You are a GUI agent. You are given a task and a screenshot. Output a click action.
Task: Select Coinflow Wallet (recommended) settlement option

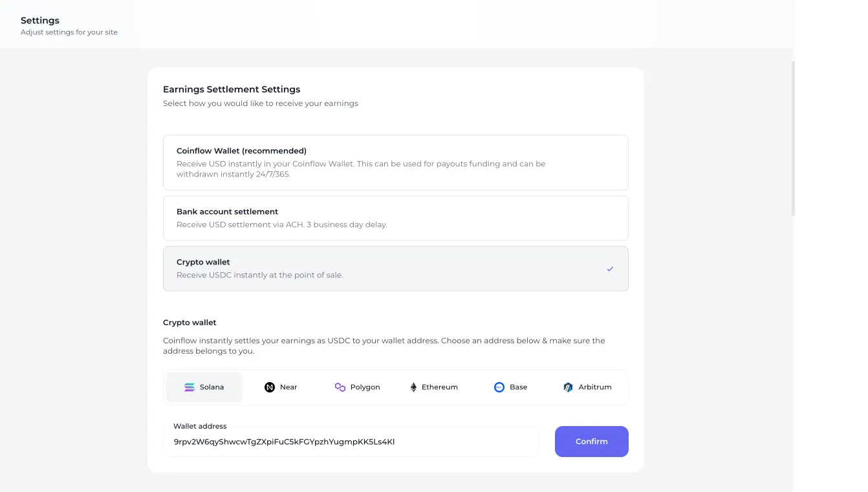click(396, 162)
